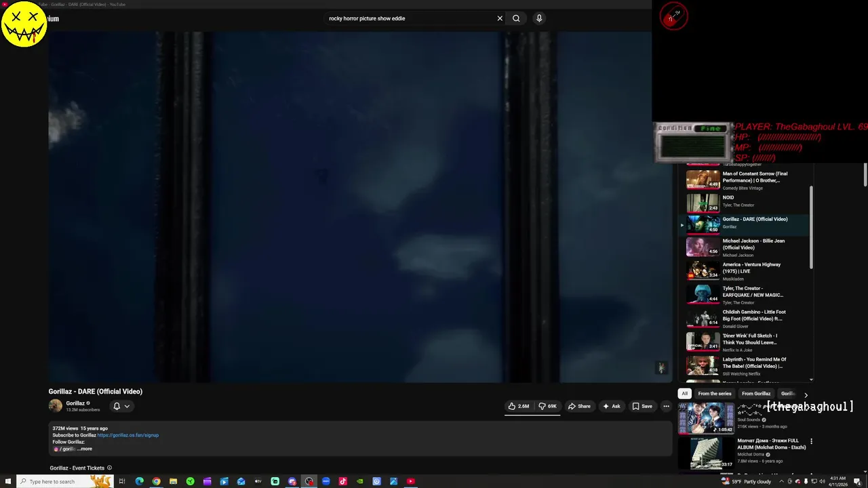Viewport: 868px width, 488px height.
Task: Open Molchat Doma Etazhi album thumbnail
Action: (x=706, y=453)
